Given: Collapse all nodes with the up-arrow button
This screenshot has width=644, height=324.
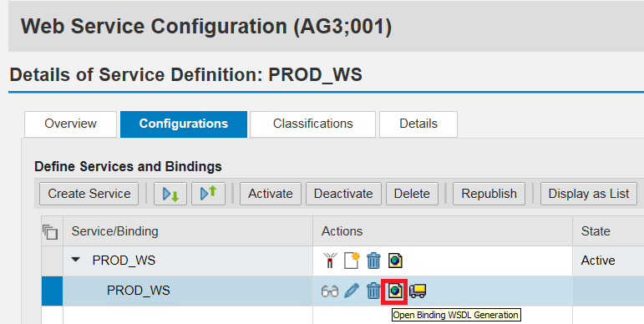Looking at the screenshot, I should tap(208, 194).
